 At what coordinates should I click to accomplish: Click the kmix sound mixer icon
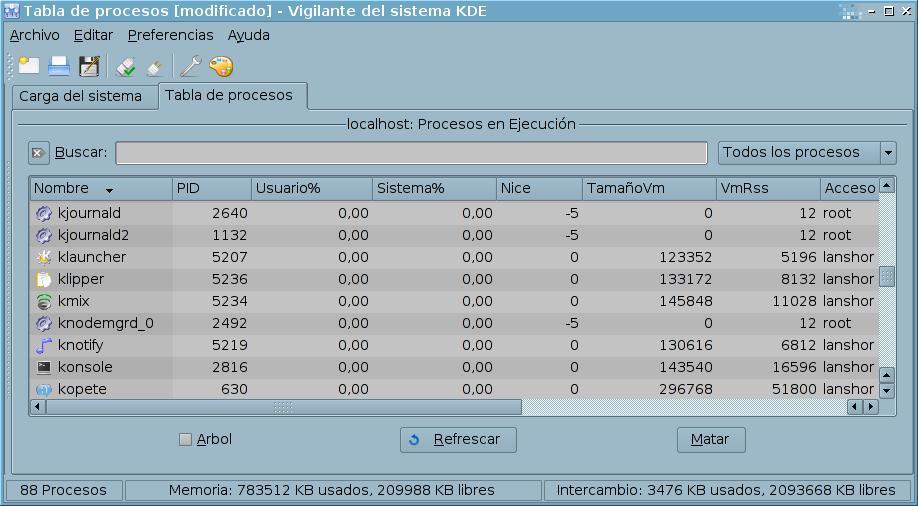click(x=44, y=302)
